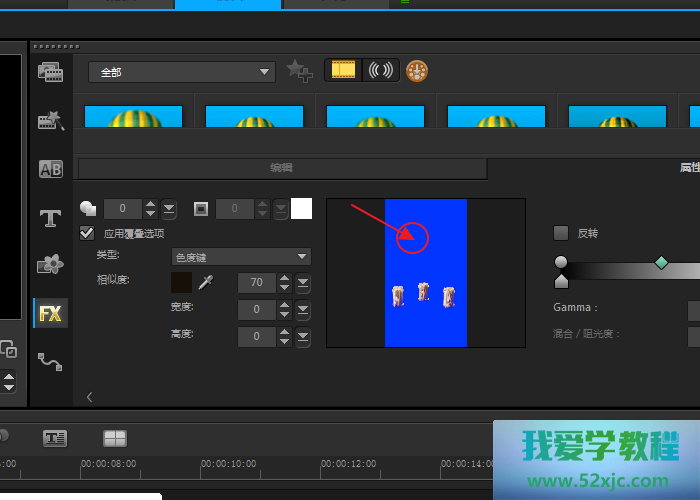Click the white border color swatch

(x=301, y=208)
